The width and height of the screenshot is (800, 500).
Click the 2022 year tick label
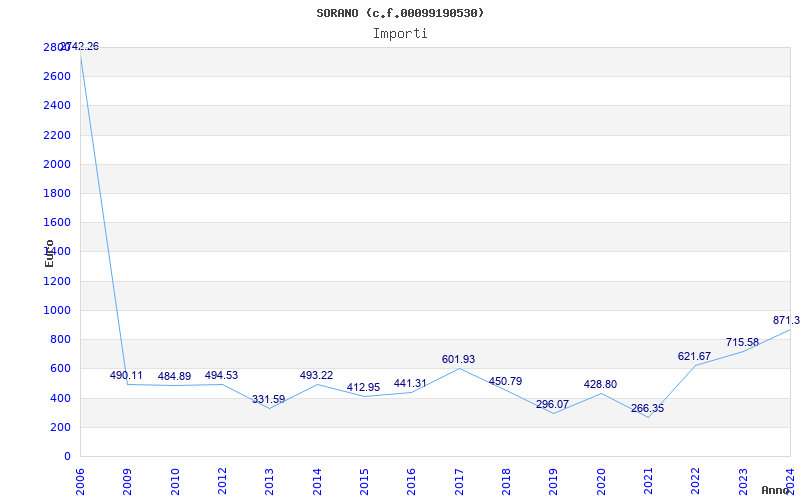695,482
